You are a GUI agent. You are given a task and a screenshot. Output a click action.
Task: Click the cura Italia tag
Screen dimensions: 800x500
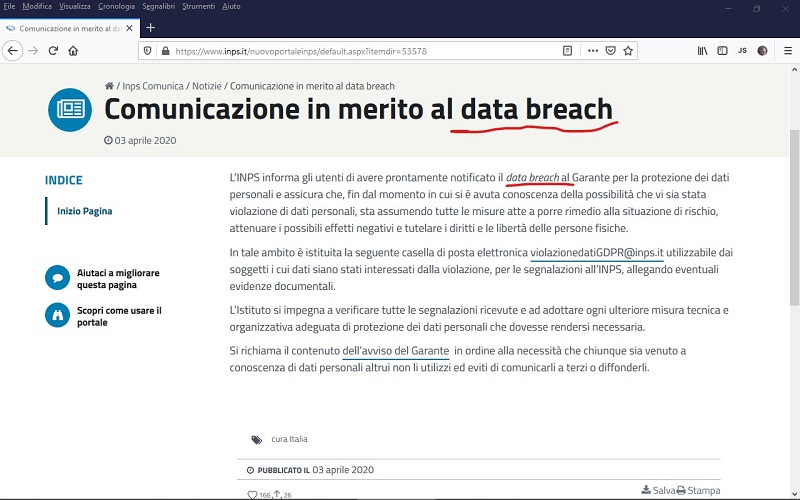point(289,439)
